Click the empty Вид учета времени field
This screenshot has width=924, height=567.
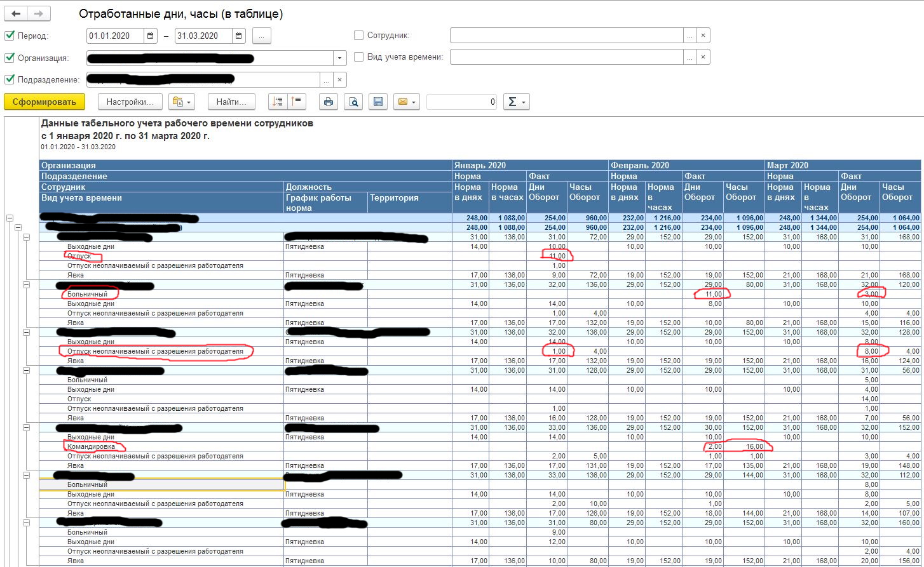coord(567,57)
